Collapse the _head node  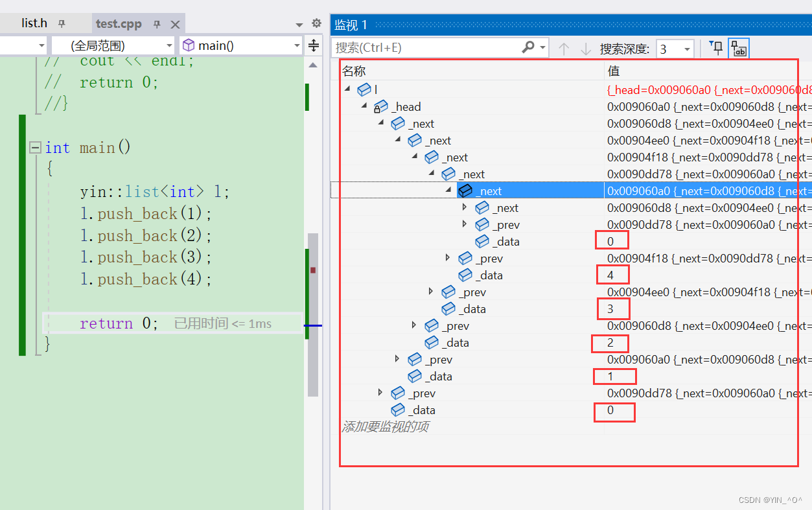364,106
